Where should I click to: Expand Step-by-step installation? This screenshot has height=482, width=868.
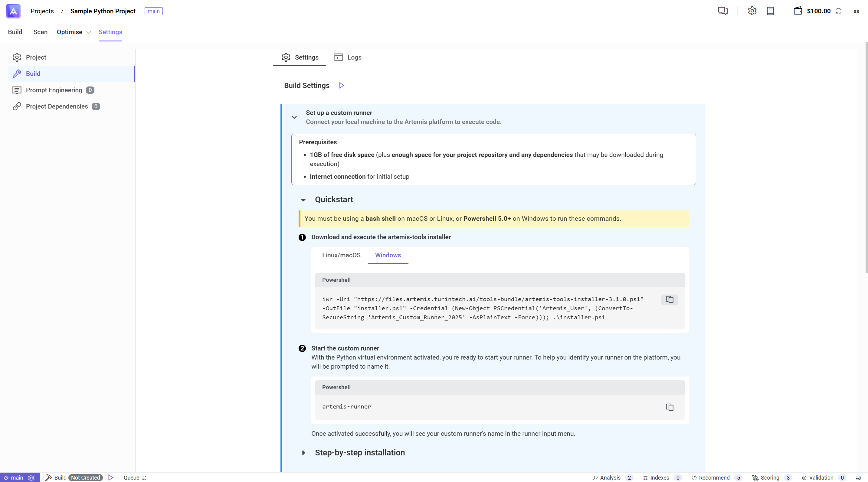[x=303, y=453]
